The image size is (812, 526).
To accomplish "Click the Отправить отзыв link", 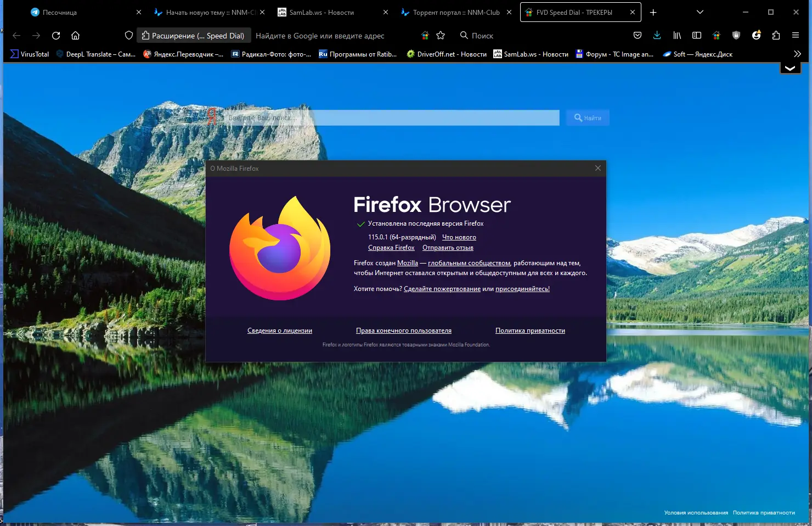I will (x=448, y=248).
